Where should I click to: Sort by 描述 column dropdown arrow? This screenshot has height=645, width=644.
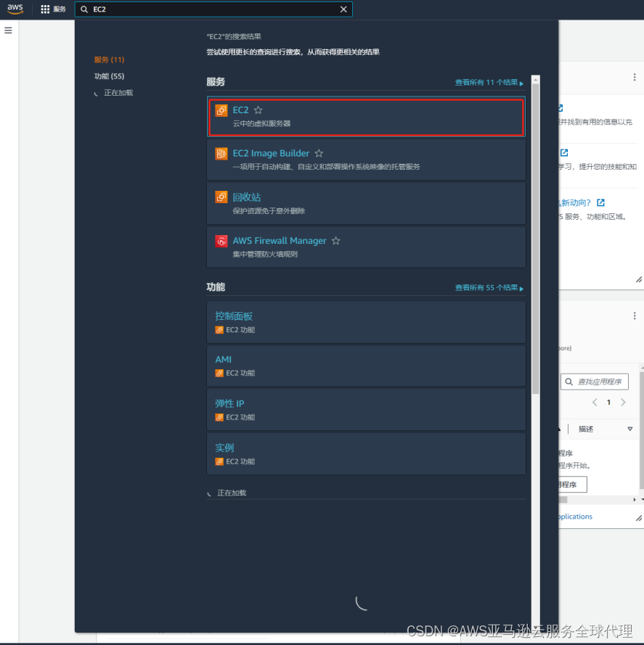pyautogui.click(x=630, y=429)
